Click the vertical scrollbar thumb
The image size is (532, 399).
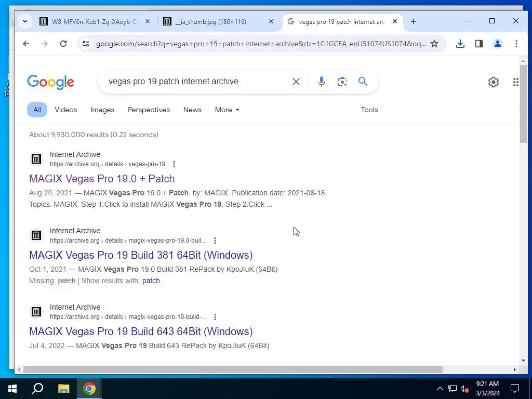point(523,103)
